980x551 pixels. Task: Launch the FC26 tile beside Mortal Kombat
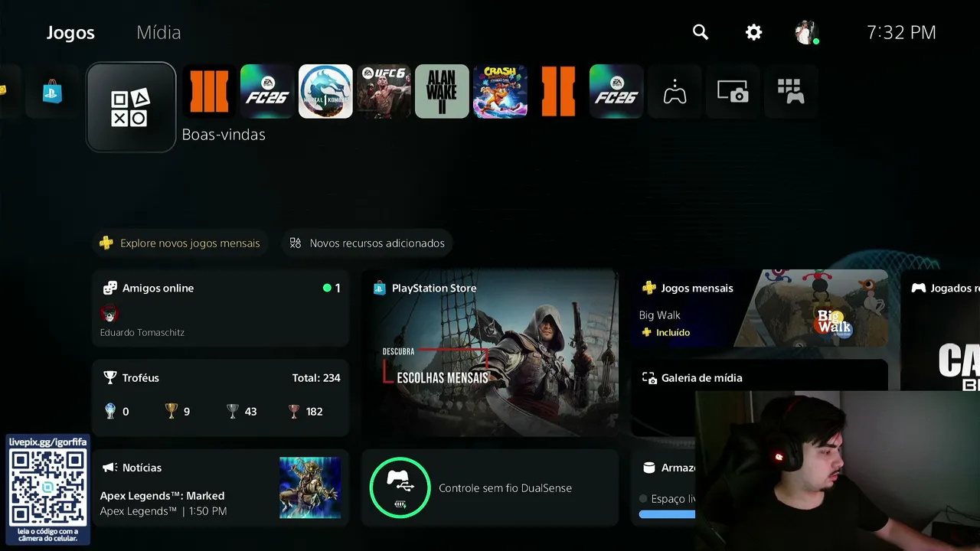[267, 92]
